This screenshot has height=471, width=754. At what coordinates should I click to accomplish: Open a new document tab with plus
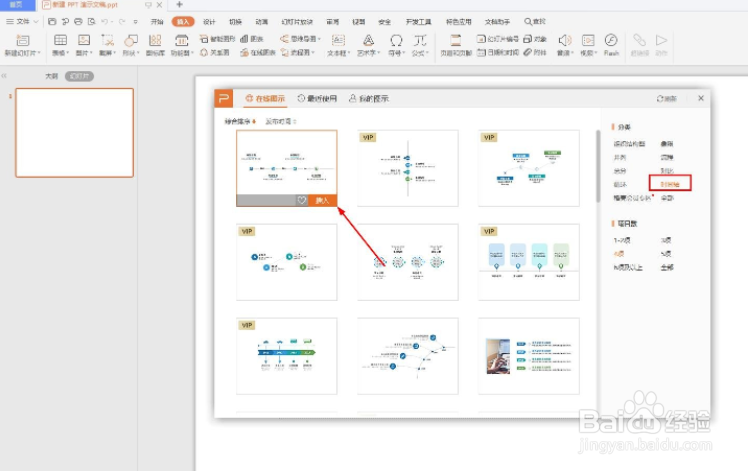(x=179, y=5)
